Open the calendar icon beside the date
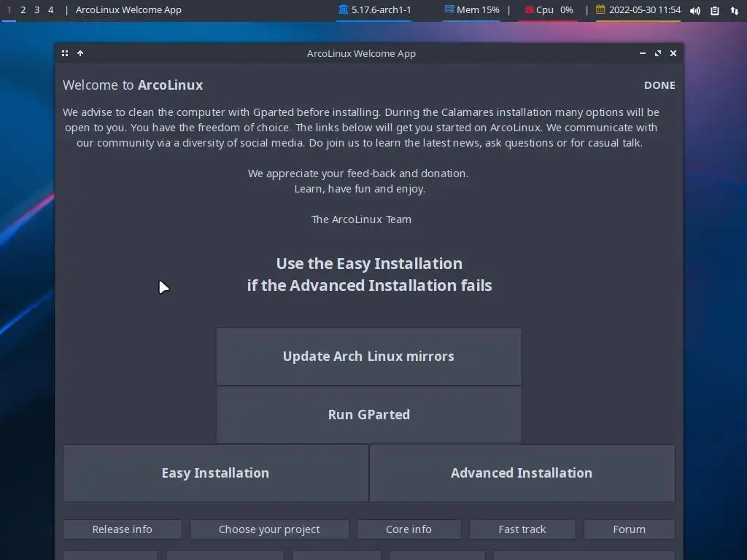Screen dimensions: 747x560 (600, 9)
